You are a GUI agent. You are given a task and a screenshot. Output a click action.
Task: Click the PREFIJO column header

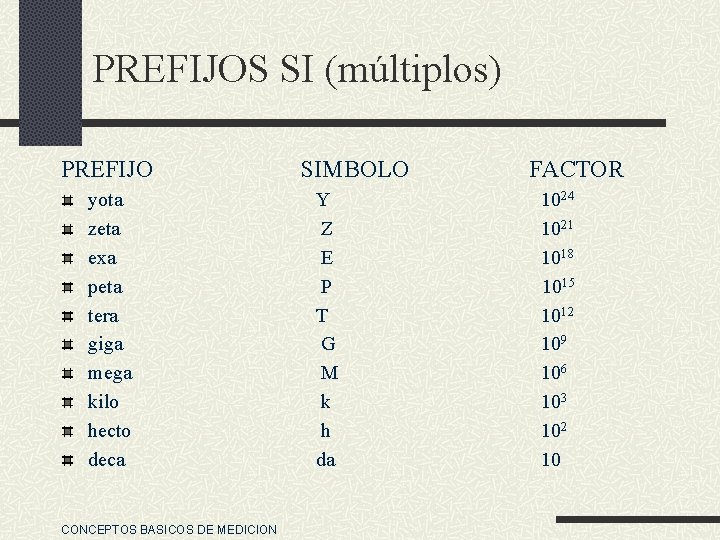(x=107, y=169)
